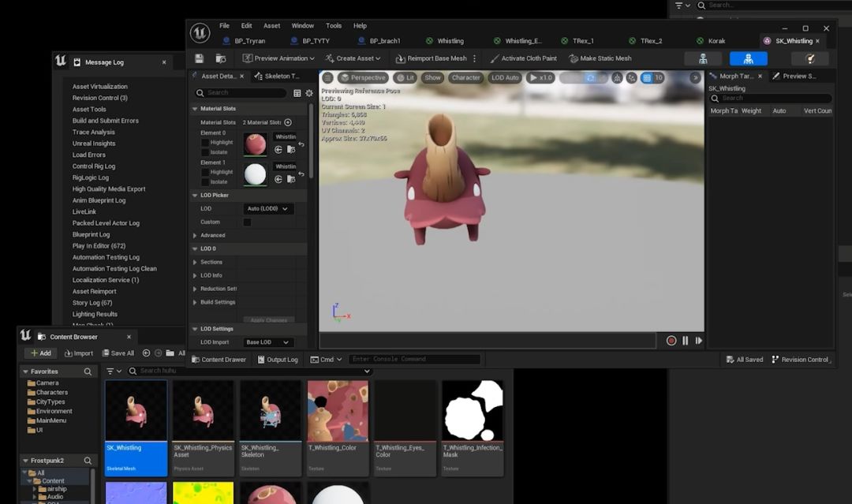
Task: Open the Cmd console type dropdown
Action: [x=326, y=360]
